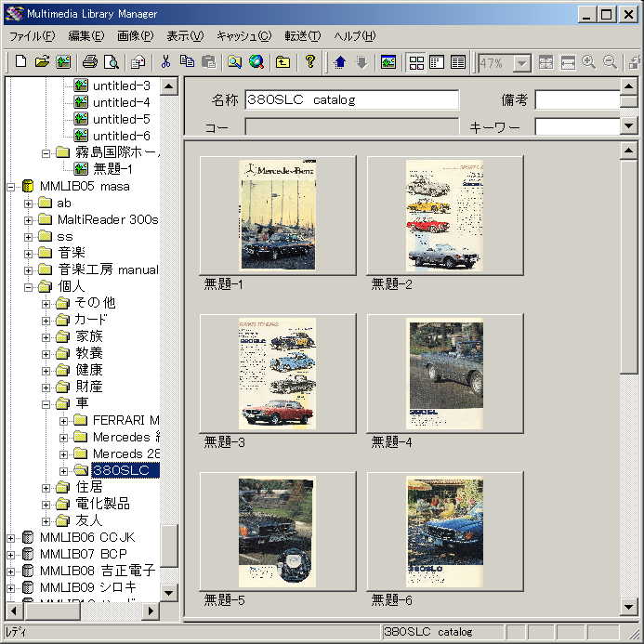
Task: Click the New document toolbar icon
Action: click(x=20, y=62)
